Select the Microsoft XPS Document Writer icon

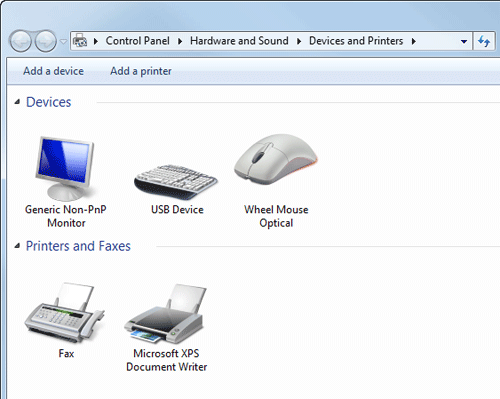pyautogui.click(x=165, y=313)
